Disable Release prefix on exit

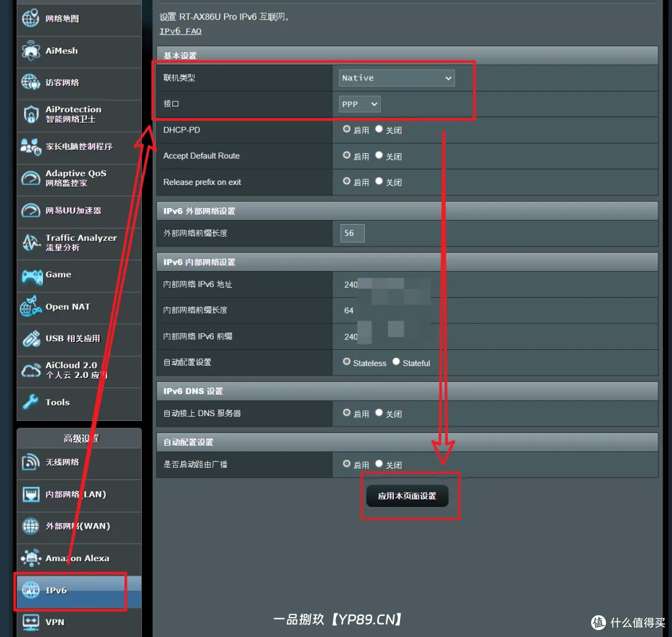coord(379,182)
